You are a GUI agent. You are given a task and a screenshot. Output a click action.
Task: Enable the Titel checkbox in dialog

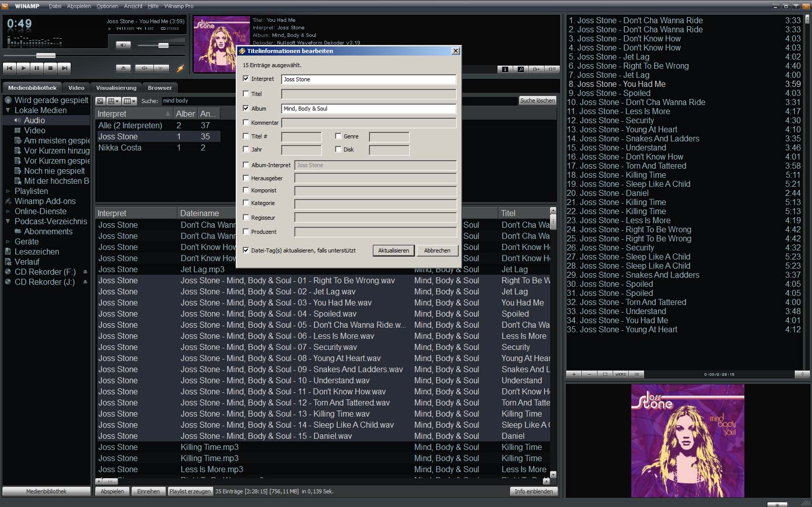pos(246,93)
